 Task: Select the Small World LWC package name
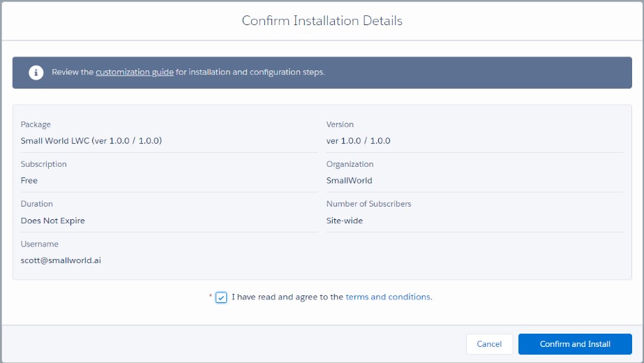click(x=91, y=140)
